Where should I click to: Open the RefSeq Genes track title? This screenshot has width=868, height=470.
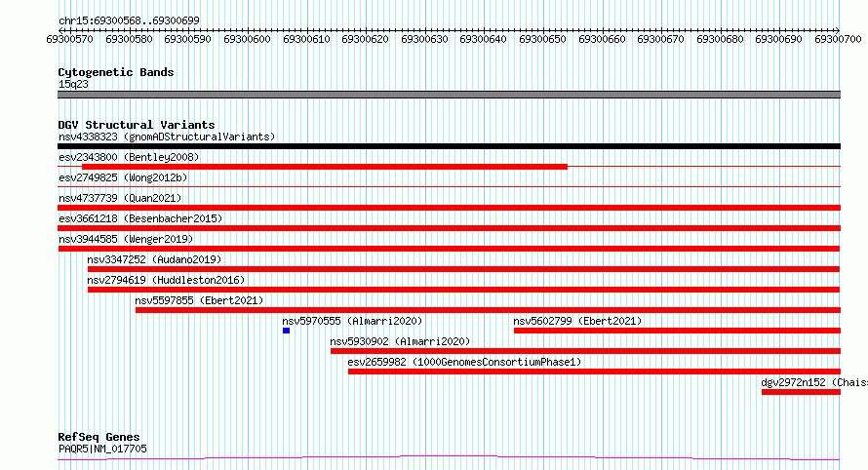click(x=99, y=437)
